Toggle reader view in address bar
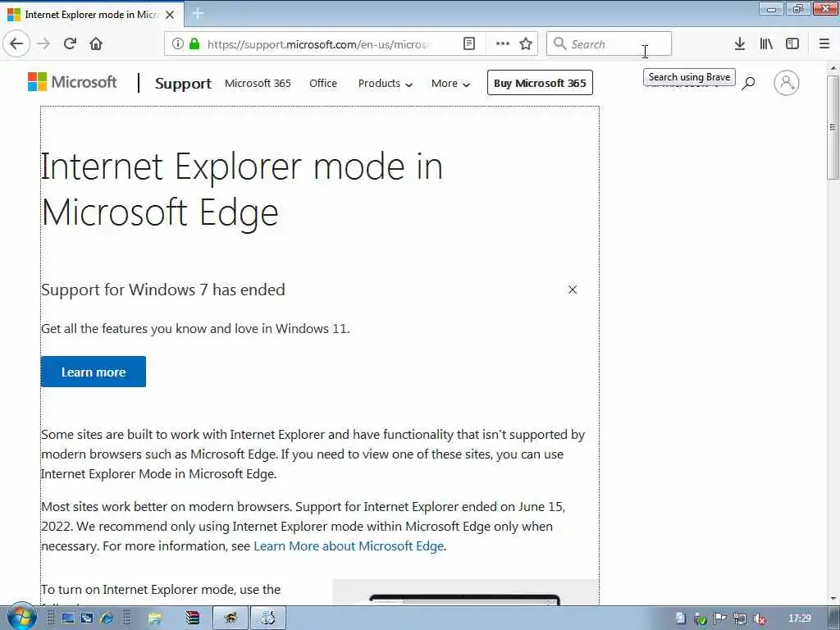Screen dimensions: 840x630 [x=468, y=44]
